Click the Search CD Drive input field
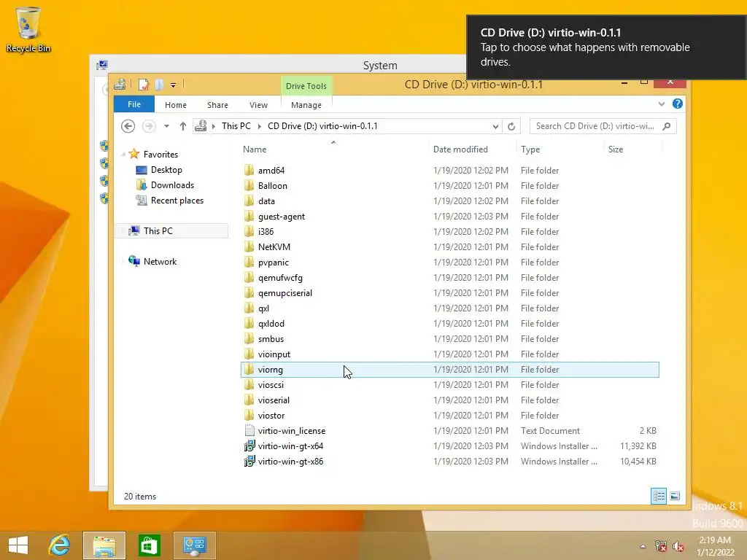The width and height of the screenshot is (747, 560). [595, 126]
